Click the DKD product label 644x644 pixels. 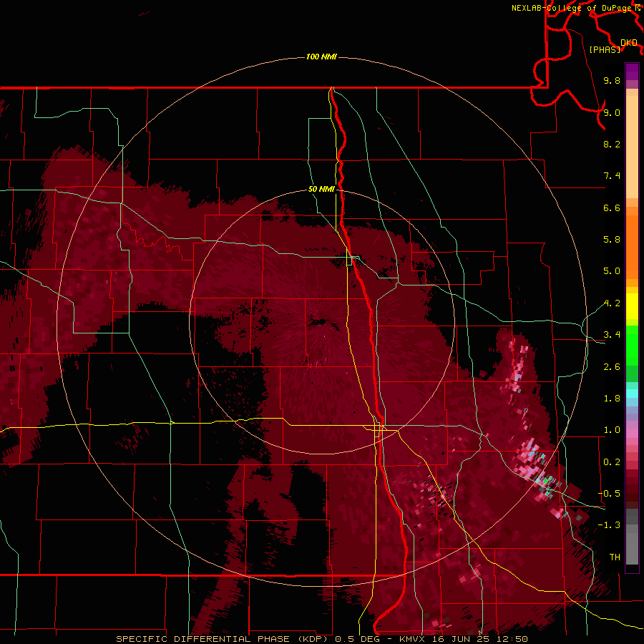click(629, 43)
